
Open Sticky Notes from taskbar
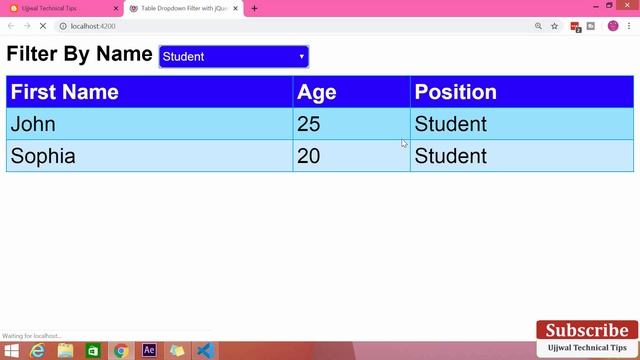[177, 351]
